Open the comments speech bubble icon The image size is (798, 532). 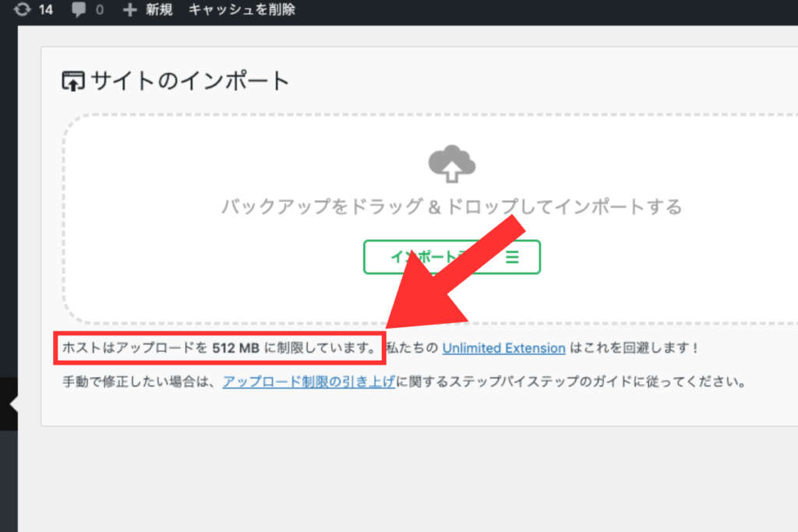pyautogui.click(x=79, y=11)
